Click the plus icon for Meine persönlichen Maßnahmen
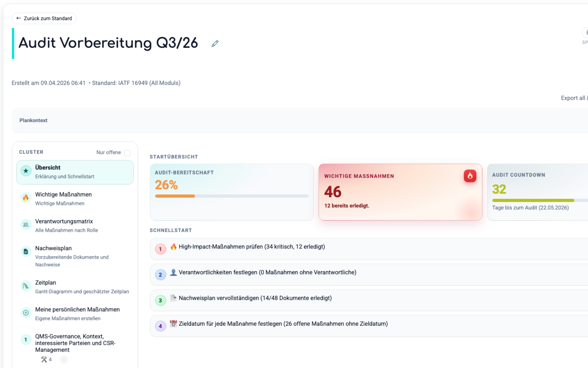Image resolution: width=588 pixels, height=368 pixels. pos(25,313)
